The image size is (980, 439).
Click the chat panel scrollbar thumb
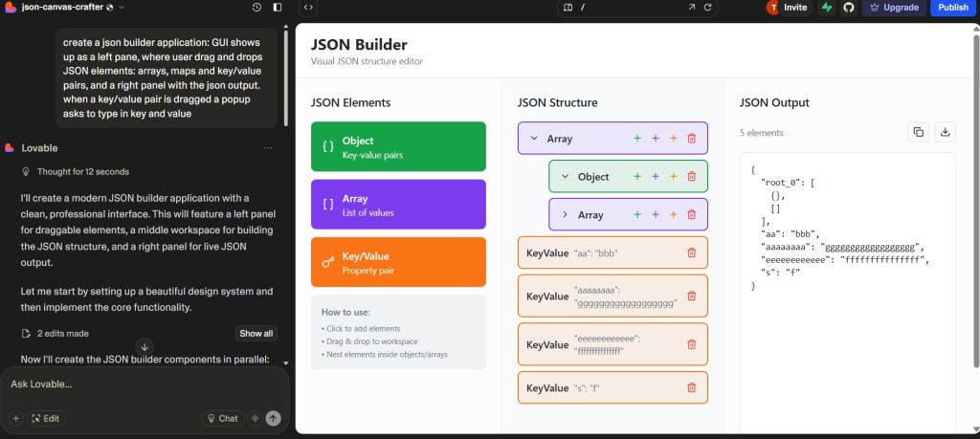tap(286, 78)
